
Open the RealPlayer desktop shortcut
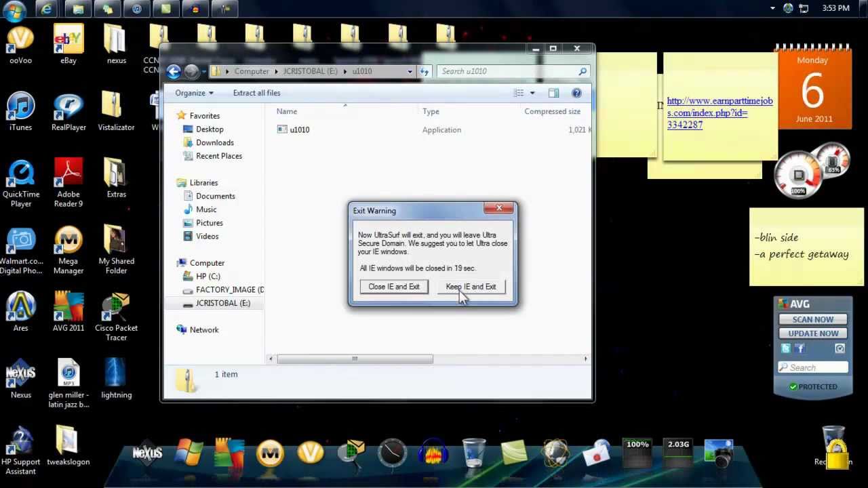pos(68,112)
